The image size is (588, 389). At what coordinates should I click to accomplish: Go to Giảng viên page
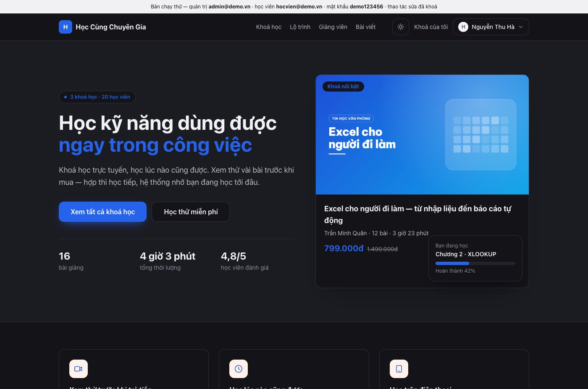click(333, 27)
